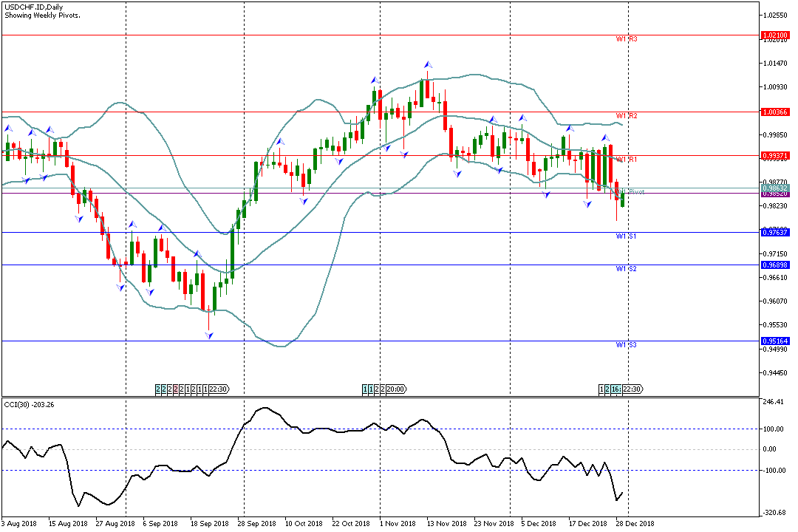
Task: Click the 10 Oct 2018 date label
Action: (304, 524)
